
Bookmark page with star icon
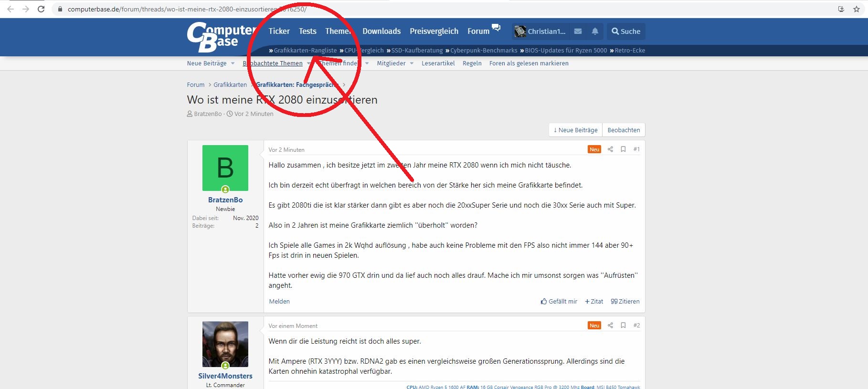coord(857,9)
